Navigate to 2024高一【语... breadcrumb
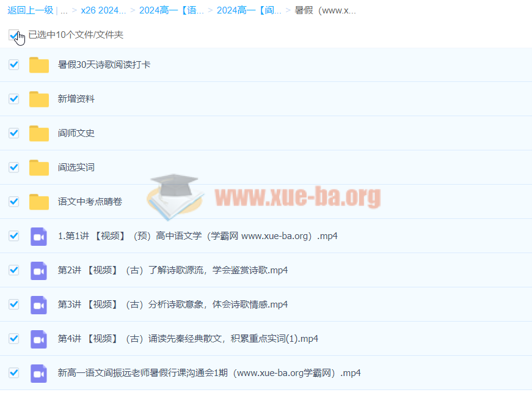The height and width of the screenshot is (395, 532). click(x=171, y=10)
